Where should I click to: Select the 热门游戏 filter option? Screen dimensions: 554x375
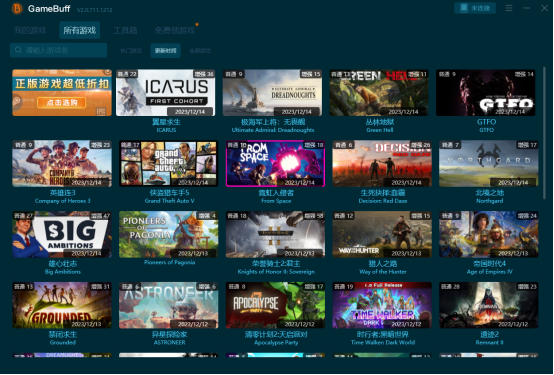[131, 51]
